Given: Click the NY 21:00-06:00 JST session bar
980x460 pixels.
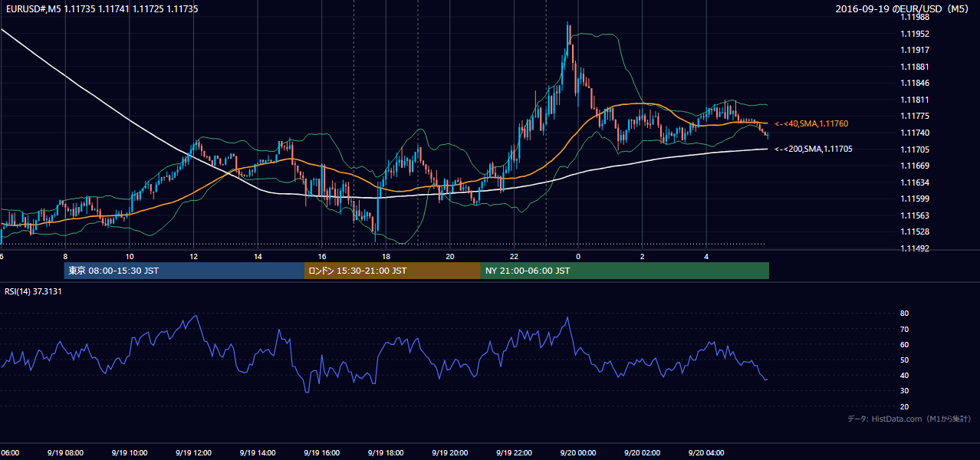Looking at the screenshot, I should coord(625,271).
